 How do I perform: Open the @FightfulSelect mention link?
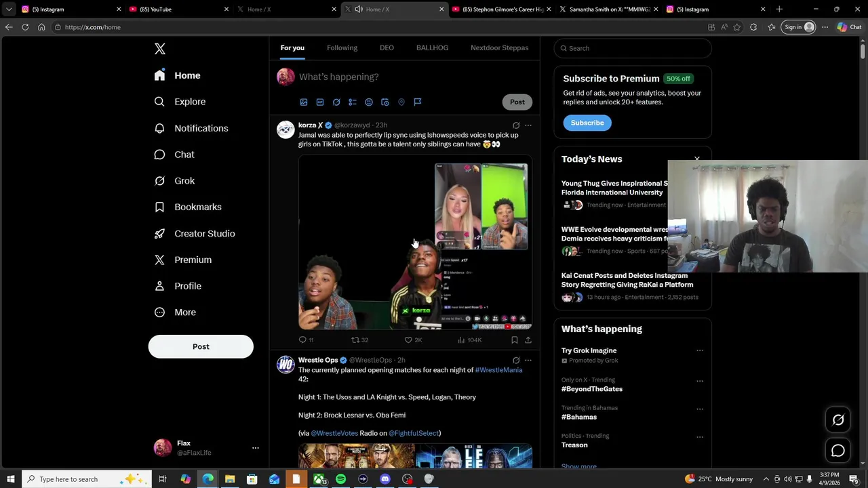click(x=414, y=433)
